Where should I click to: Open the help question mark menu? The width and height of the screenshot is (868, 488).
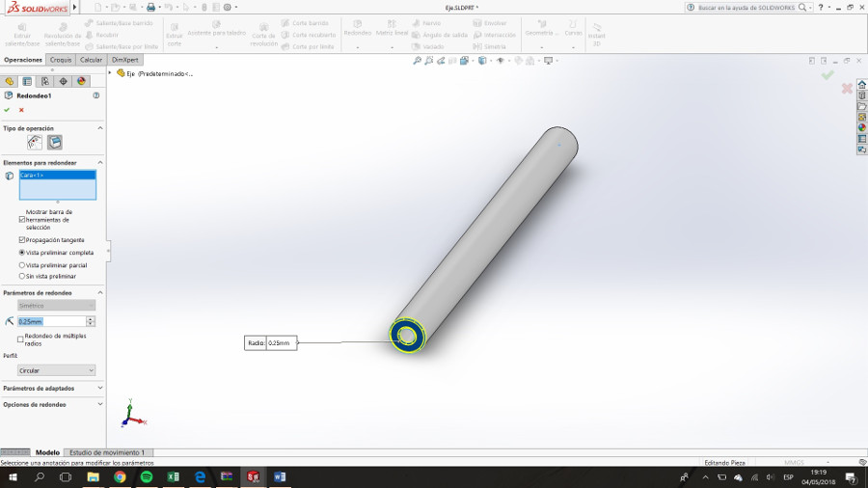(821, 7)
